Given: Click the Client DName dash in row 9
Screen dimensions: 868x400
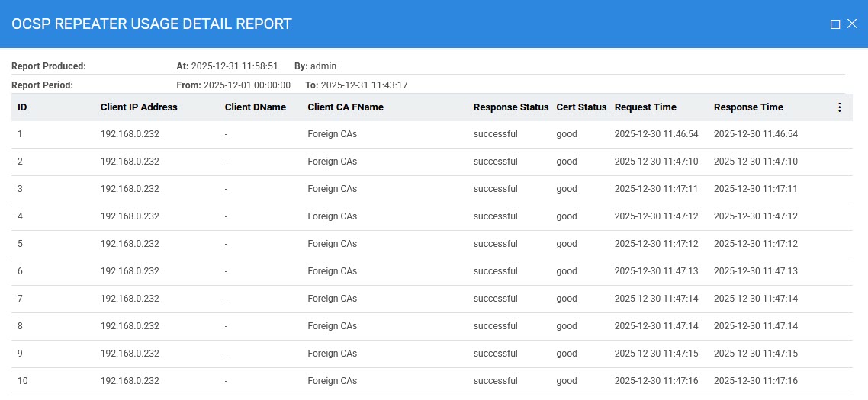Looking at the screenshot, I should click(227, 354).
